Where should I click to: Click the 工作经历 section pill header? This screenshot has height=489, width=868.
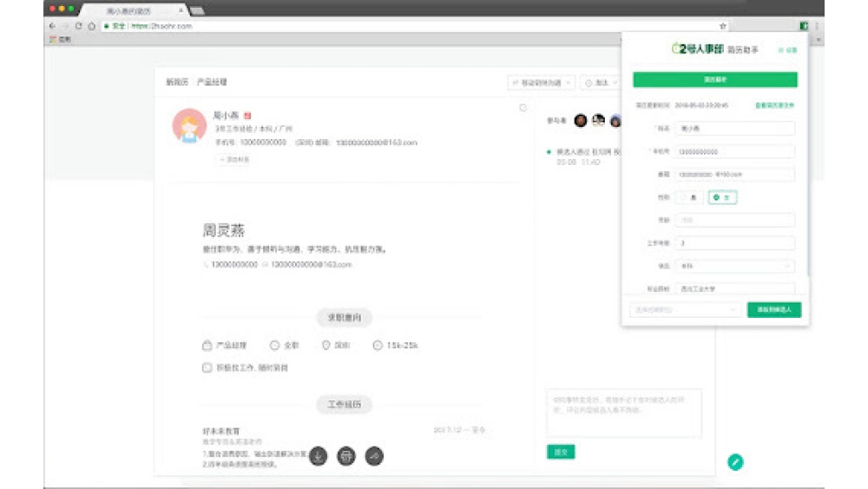345,404
